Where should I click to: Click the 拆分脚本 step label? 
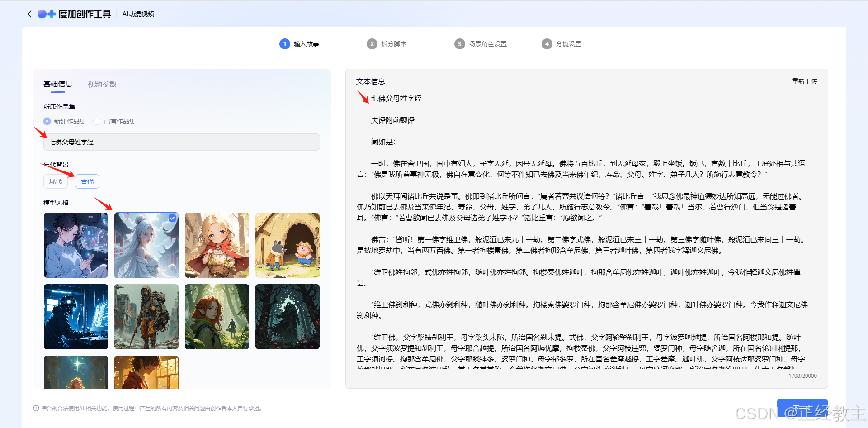click(394, 44)
